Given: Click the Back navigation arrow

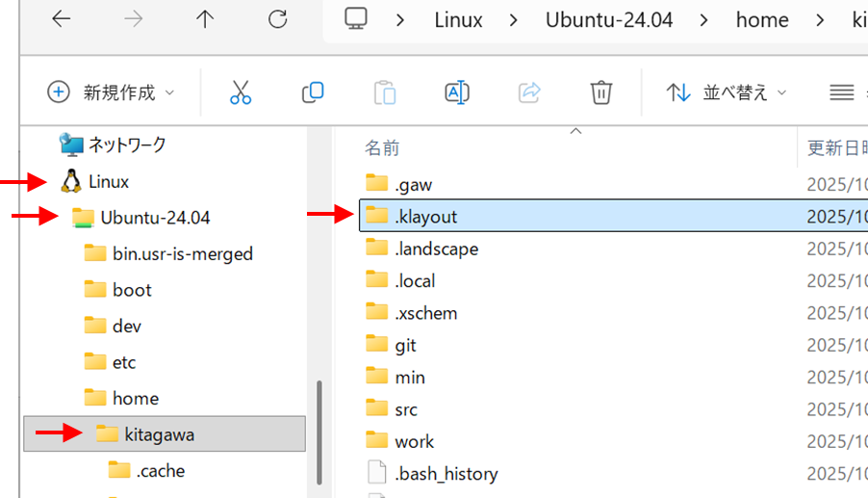Looking at the screenshot, I should point(62,19).
